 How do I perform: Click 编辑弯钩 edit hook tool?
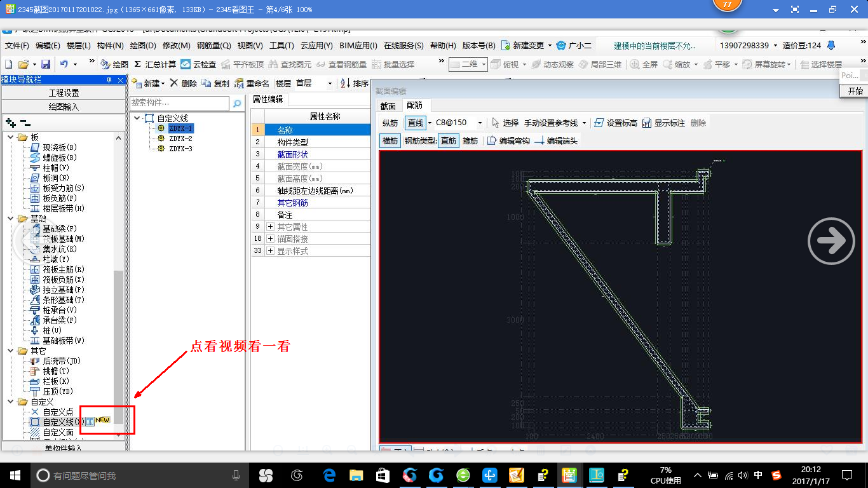click(508, 140)
